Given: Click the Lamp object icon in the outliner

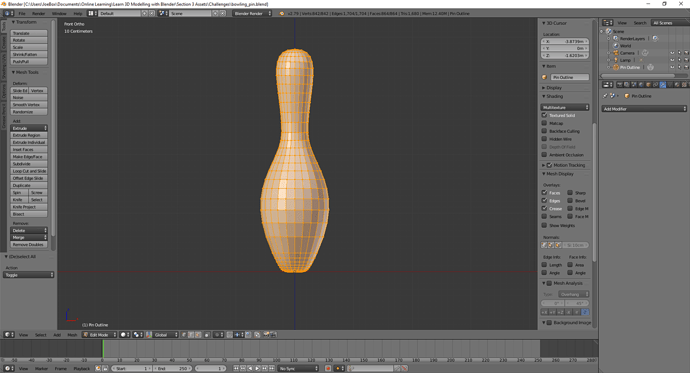Looking at the screenshot, I should (616, 60).
